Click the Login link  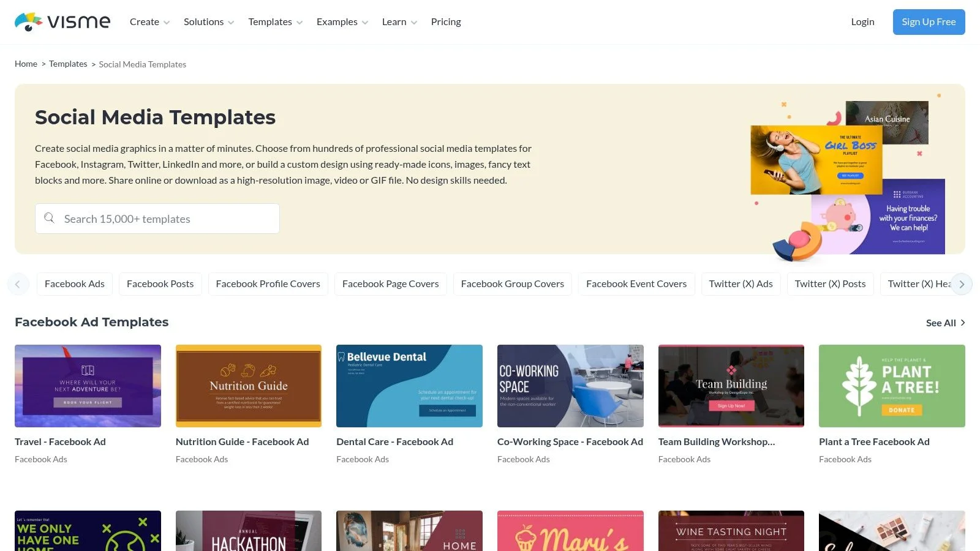(x=862, y=22)
